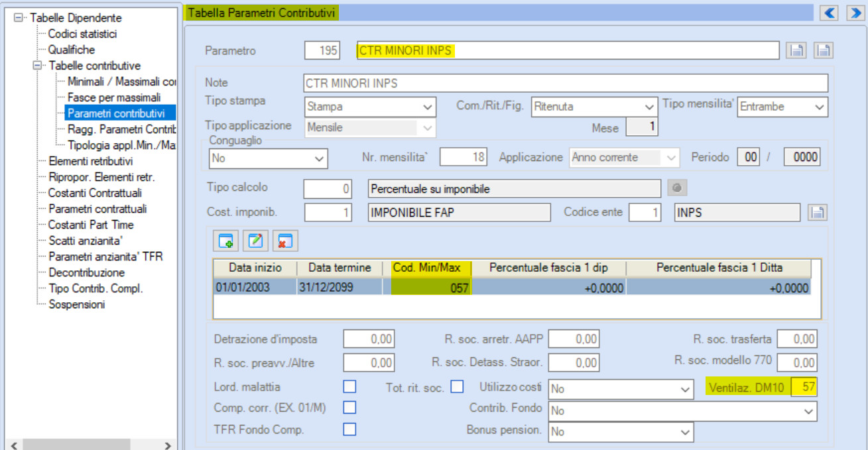This screenshot has height=450, width=868.
Task: Delete the selected row with the red X icon
Action: (285, 241)
